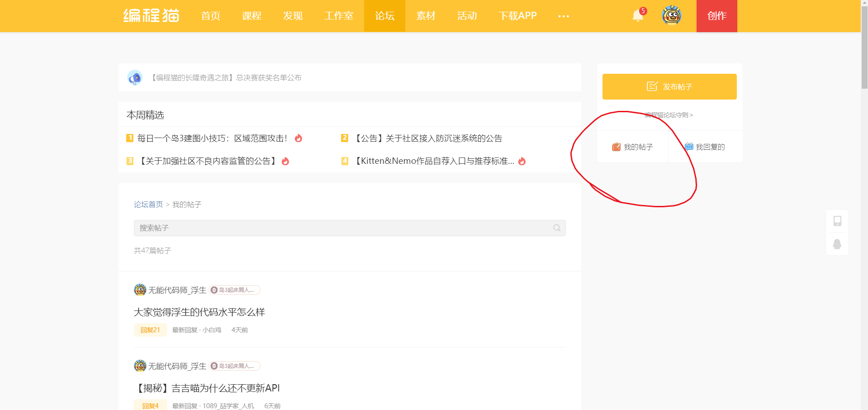Open the 编程猫论坛守则 link

coord(669,115)
